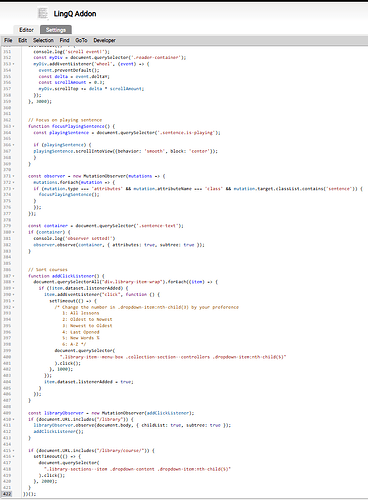Viewport: 368px width, 500px height.
Task: Click the '// Focus on playing sentence' comment
Action: 65,120
